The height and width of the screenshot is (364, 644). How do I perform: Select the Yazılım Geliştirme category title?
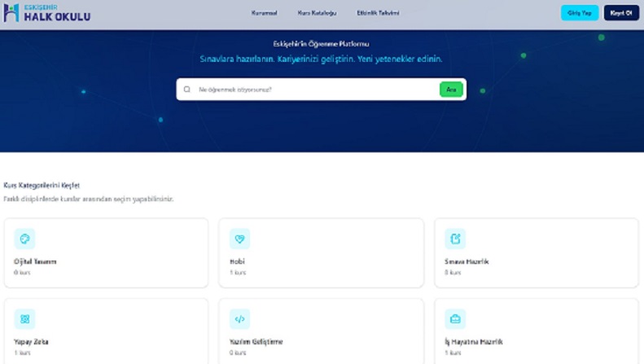256,342
